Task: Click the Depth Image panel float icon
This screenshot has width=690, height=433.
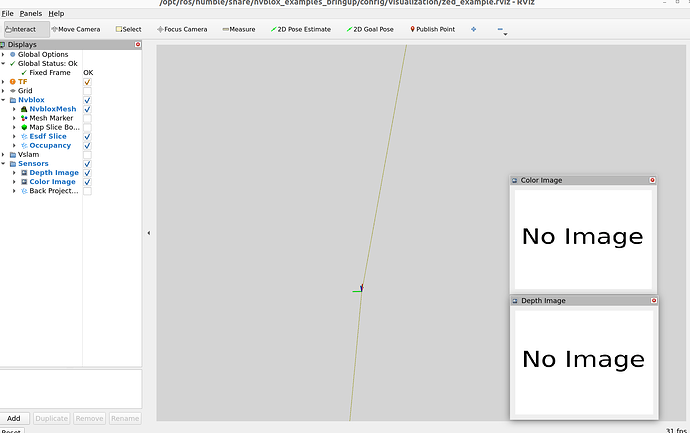Action: click(515, 301)
